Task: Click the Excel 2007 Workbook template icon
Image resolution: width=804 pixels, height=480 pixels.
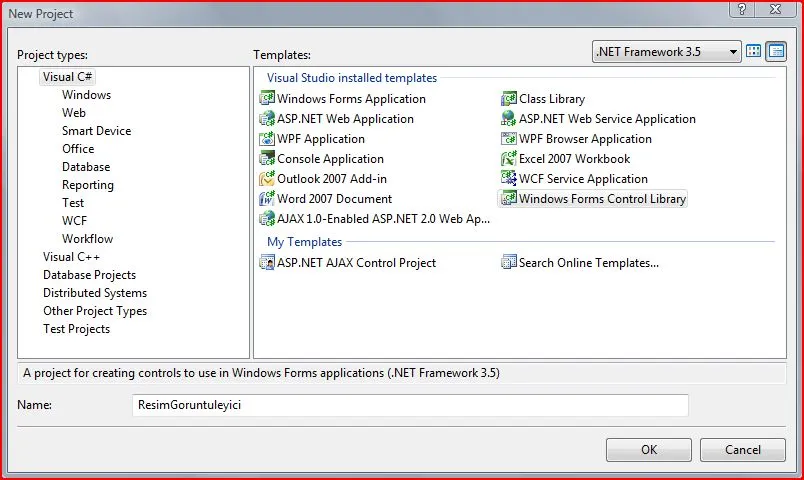Action: click(509, 158)
